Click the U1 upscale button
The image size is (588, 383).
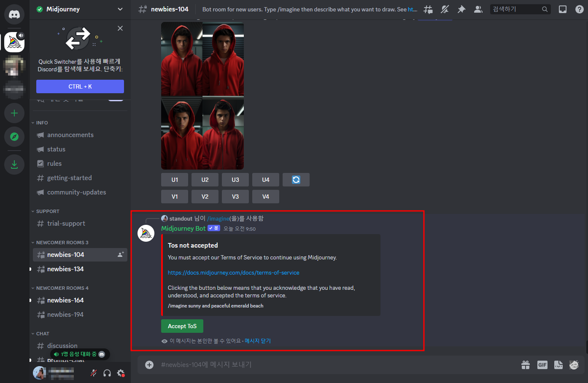pos(175,180)
